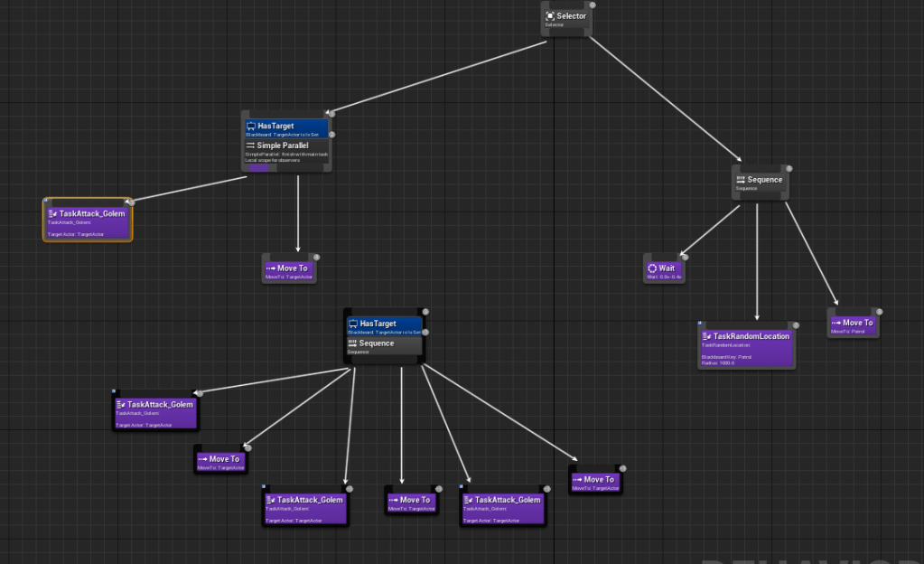Click the Selector composite node icon

point(550,16)
